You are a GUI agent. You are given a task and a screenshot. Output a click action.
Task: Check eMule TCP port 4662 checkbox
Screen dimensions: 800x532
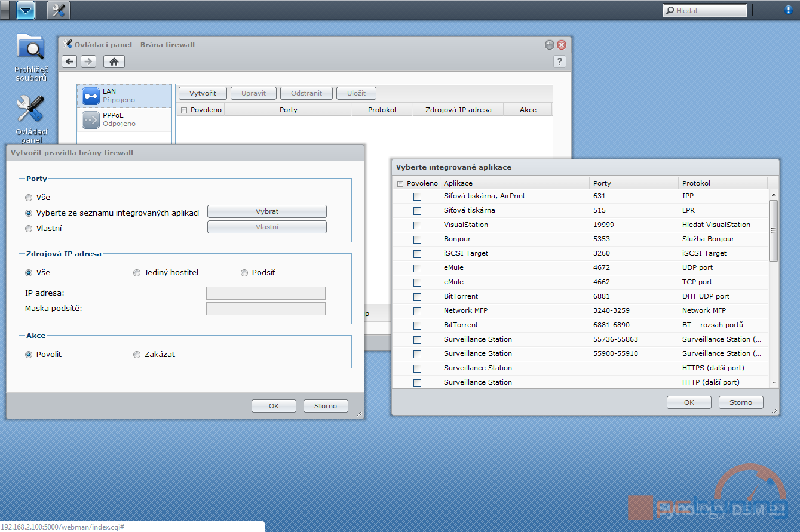click(x=417, y=282)
